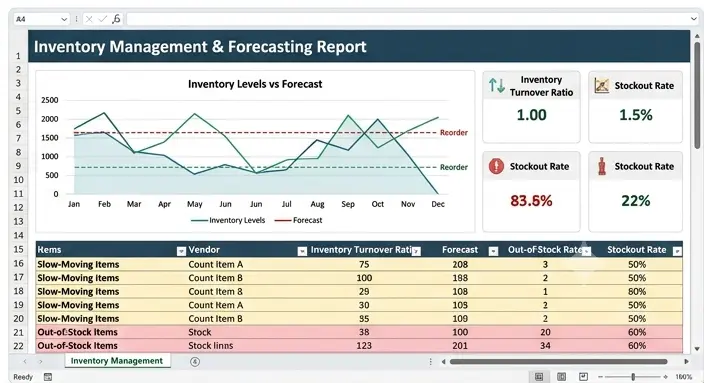704x383 pixels.
Task: Click the zoom in plus button
Action: coord(665,377)
